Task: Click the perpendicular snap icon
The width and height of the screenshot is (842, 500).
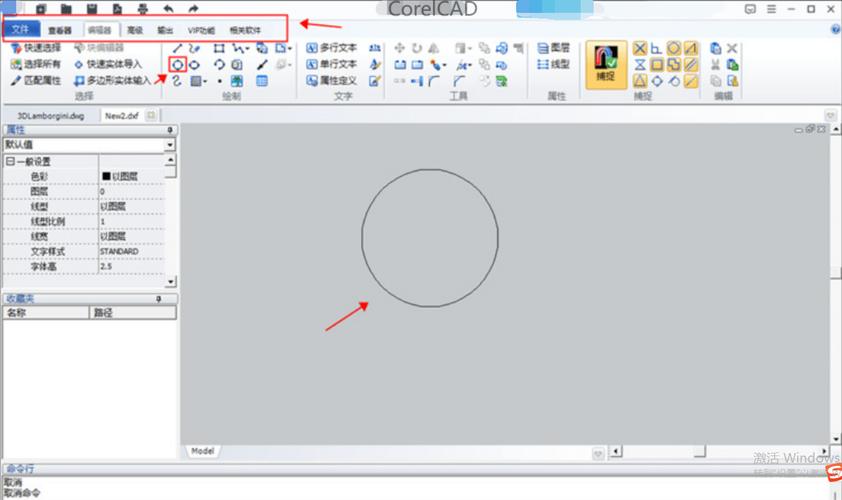Action: click(x=656, y=48)
